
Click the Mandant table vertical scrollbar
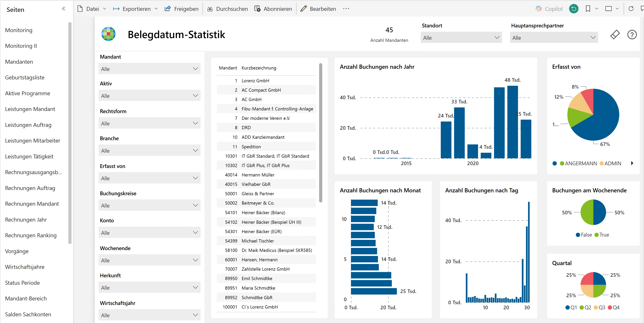(320, 132)
